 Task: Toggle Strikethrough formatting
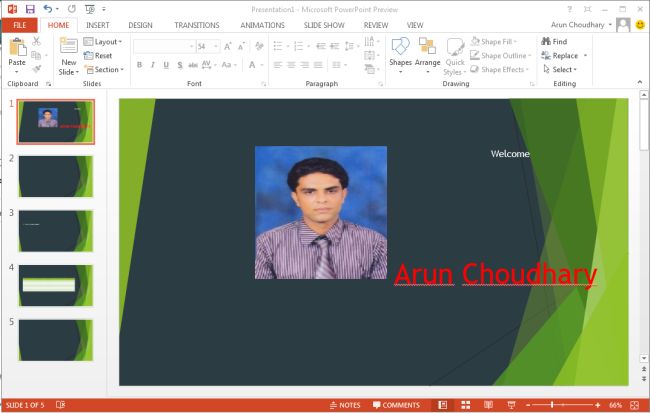coord(193,65)
